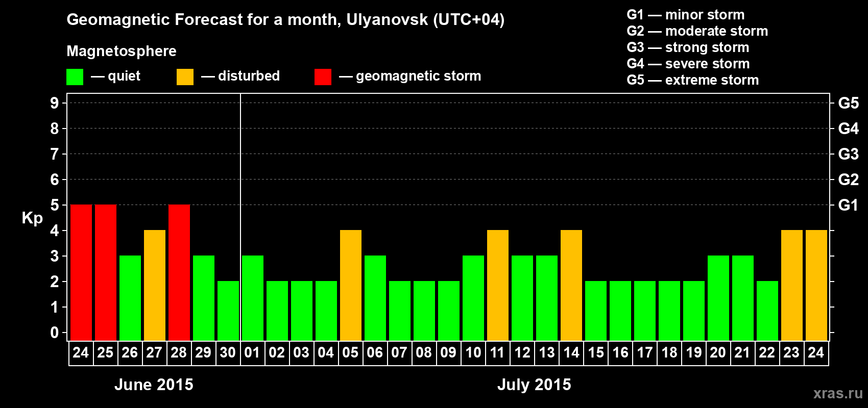The height and width of the screenshot is (408, 868).
Task: Select the orange bar for July 05
Action: 351,285
